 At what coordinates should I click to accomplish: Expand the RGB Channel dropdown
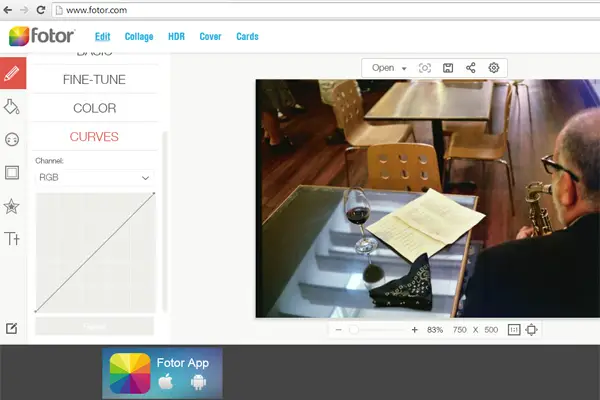(95, 178)
